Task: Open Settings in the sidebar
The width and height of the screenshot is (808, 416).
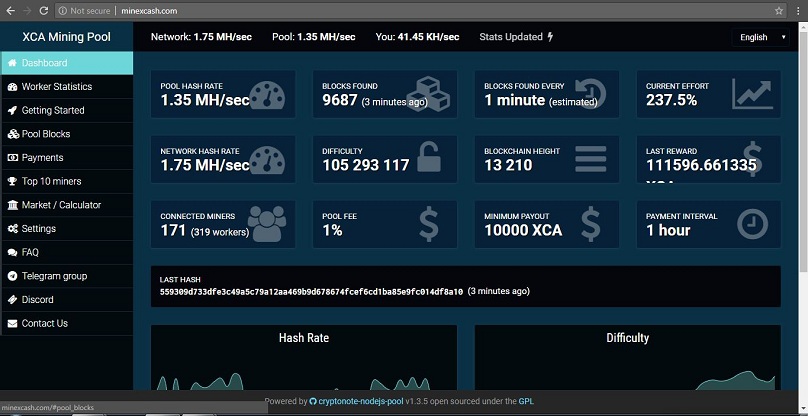Action: (x=66, y=229)
